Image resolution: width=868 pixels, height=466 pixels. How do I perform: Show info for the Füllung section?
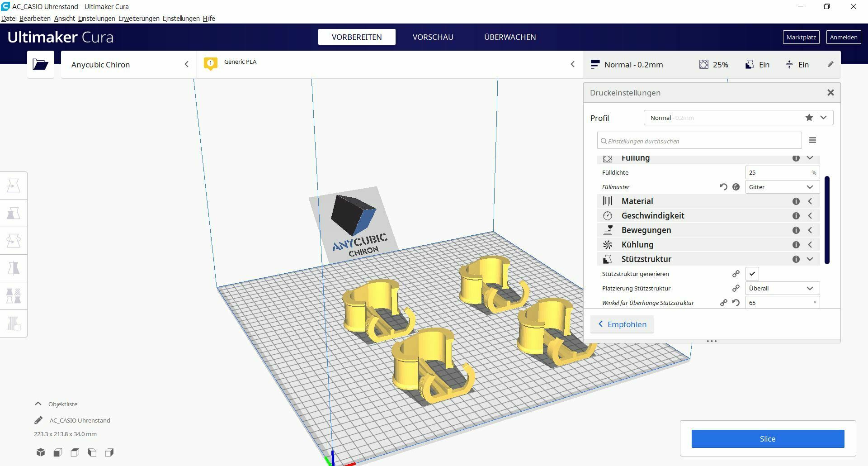tap(796, 158)
